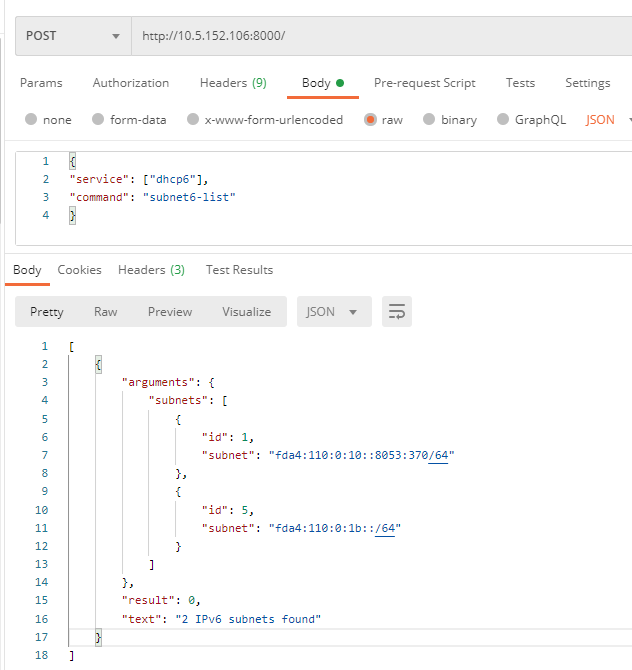The width and height of the screenshot is (632, 670).
Task: Open the Pre-request Script tab
Action: tap(425, 83)
